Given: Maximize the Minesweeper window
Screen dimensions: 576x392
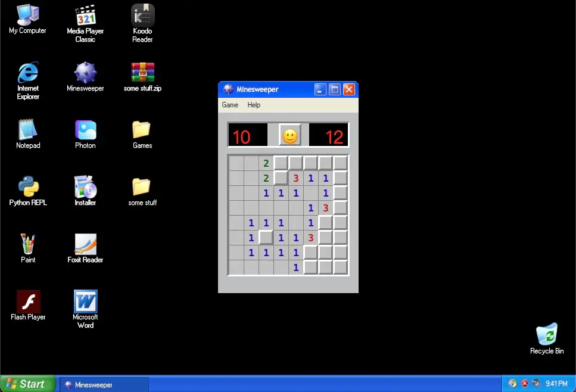Looking at the screenshot, I should click(334, 89).
